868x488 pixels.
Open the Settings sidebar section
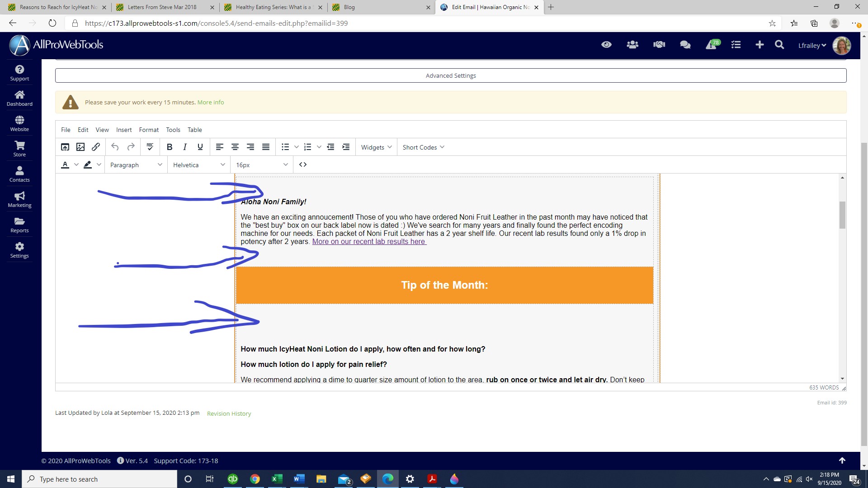(x=19, y=250)
